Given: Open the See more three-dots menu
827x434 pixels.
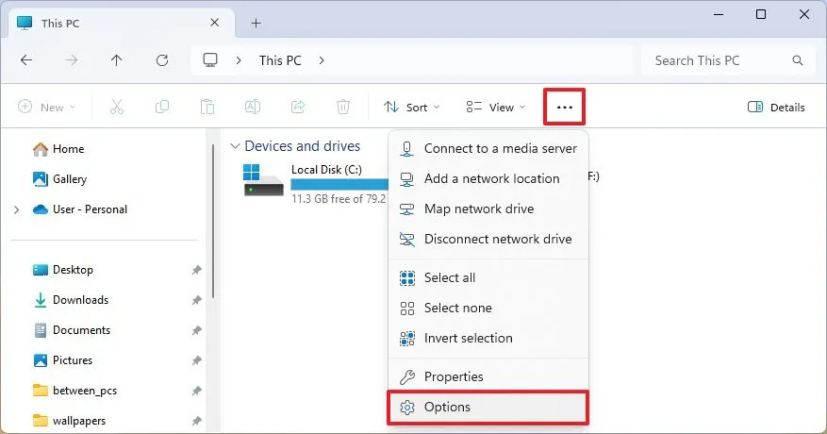Looking at the screenshot, I should [564, 107].
